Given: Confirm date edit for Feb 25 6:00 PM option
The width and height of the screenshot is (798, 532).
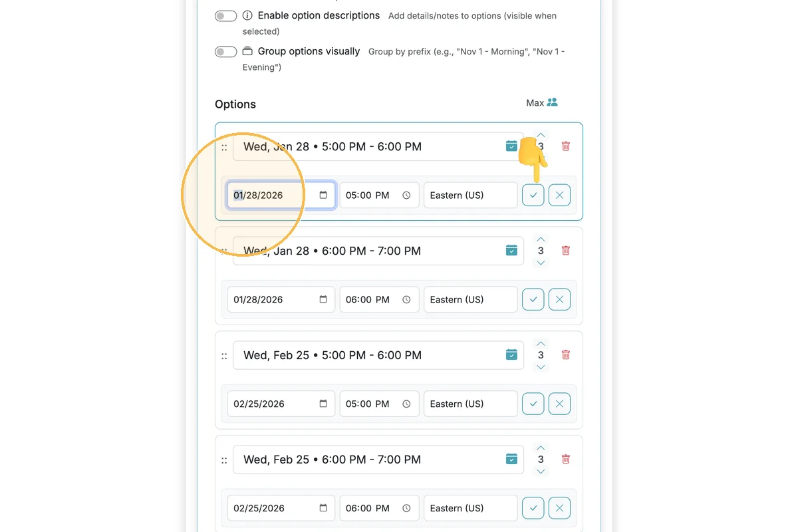Looking at the screenshot, I should coord(533,509).
